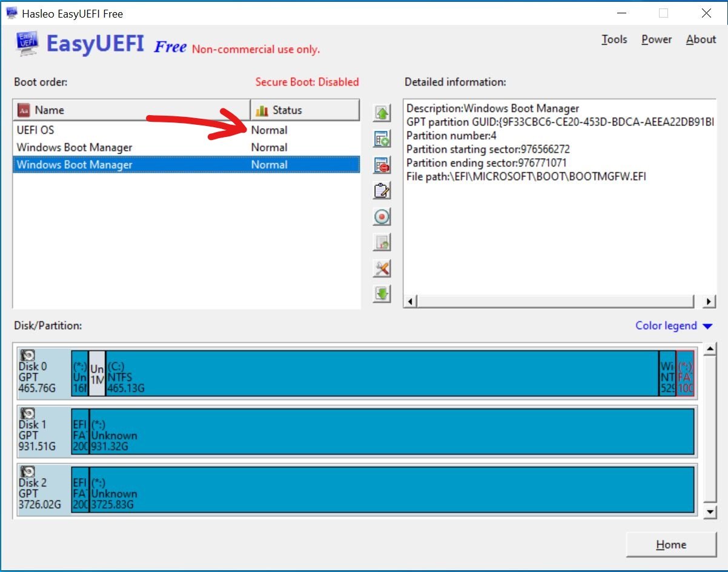Click Normal status of highlighted Windows Boot Manager
728x572 pixels.
click(270, 165)
